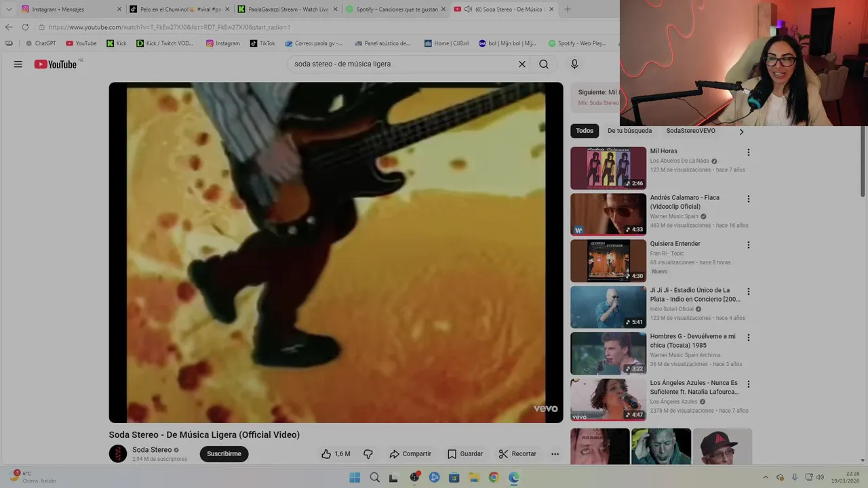The width and height of the screenshot is (868, 488).
Task: Go to the YouTube home logo
Action: tap(56, 64)
